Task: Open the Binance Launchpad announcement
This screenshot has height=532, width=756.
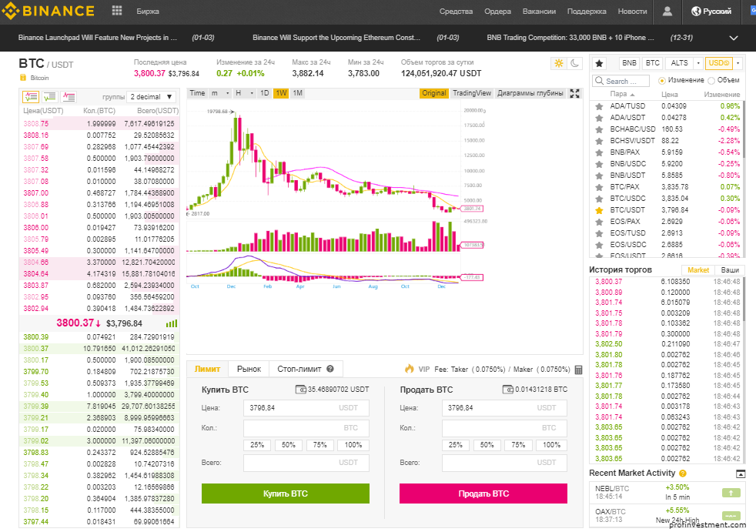Action: [98, 38]
